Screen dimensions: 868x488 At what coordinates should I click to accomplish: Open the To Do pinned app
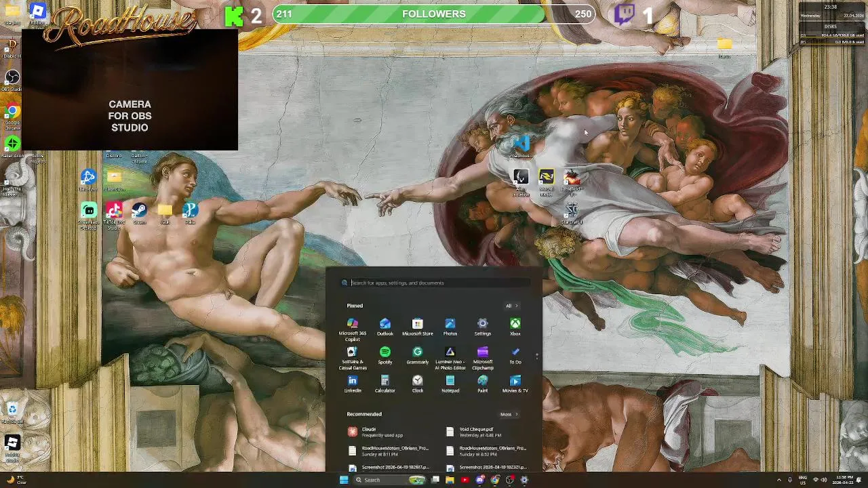(515, 356)
